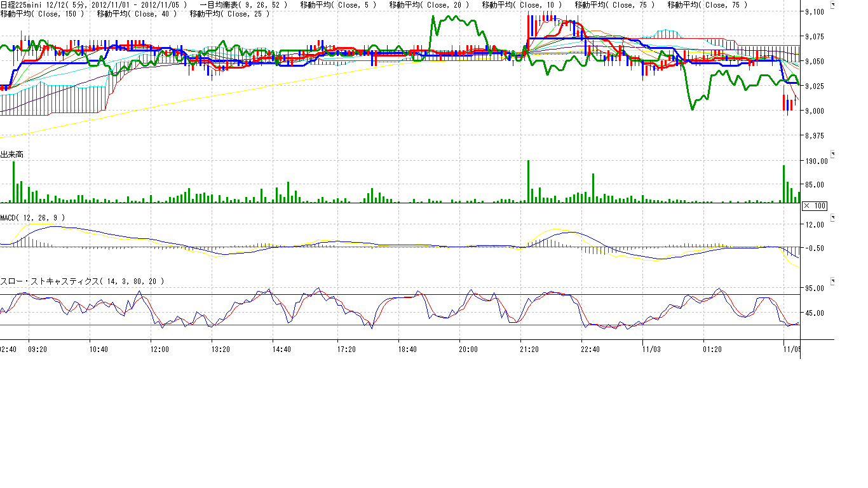Select the 移動平均( Close, 150 ) legend label

[x=42, y=14]
